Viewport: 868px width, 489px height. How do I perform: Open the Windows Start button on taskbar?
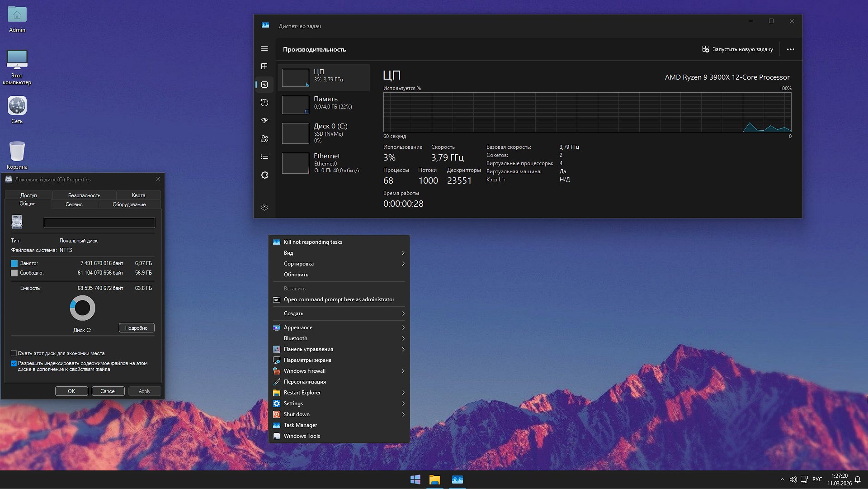tap(415, 480)
